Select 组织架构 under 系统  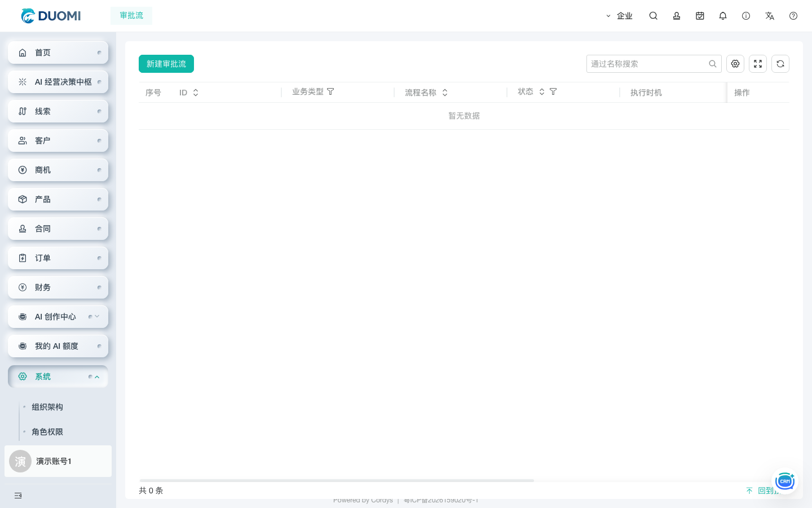[x=47, y=407]
